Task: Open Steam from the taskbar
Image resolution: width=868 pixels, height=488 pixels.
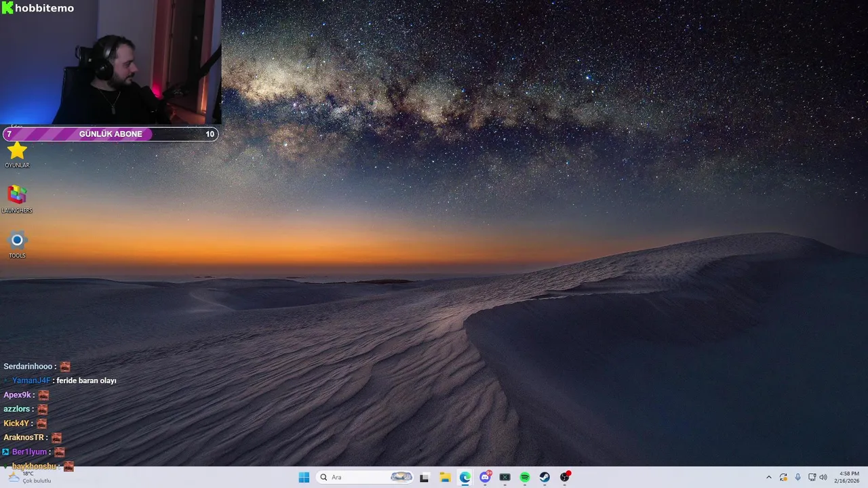Action: pyautogui.click(x=545, y=477)
